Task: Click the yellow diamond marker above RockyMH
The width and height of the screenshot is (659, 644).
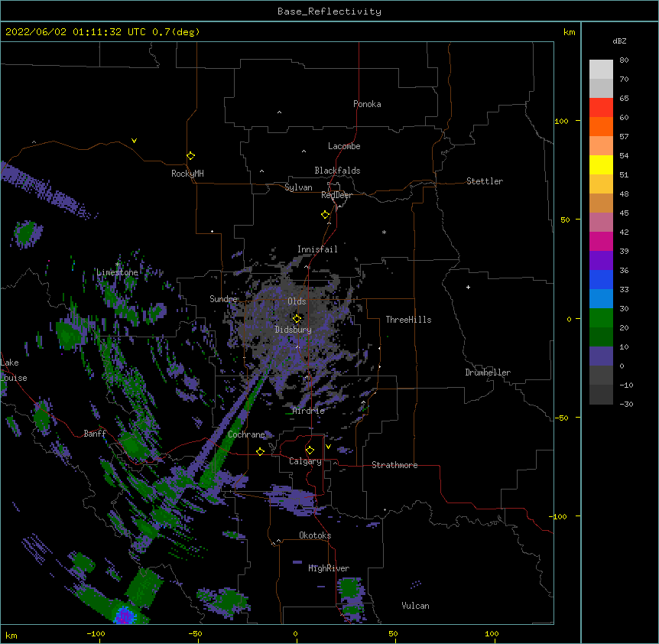Action: click(190, 156)
